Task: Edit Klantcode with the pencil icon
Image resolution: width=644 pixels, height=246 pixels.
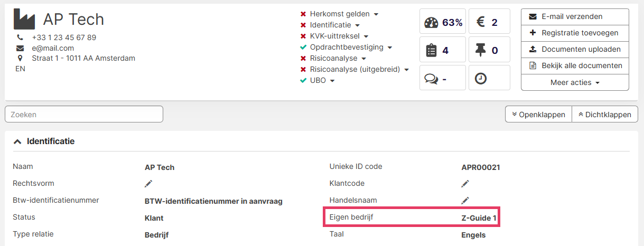Action: [465, 184]
